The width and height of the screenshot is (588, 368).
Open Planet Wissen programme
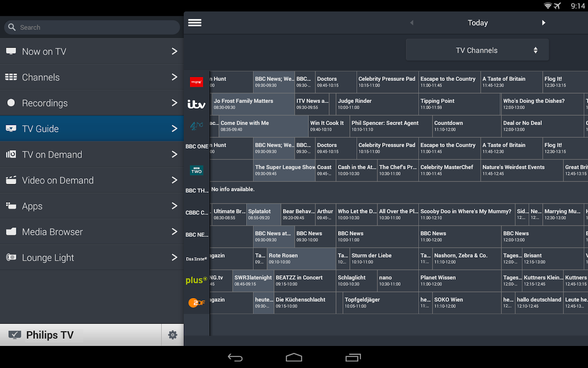coord(460,280)
